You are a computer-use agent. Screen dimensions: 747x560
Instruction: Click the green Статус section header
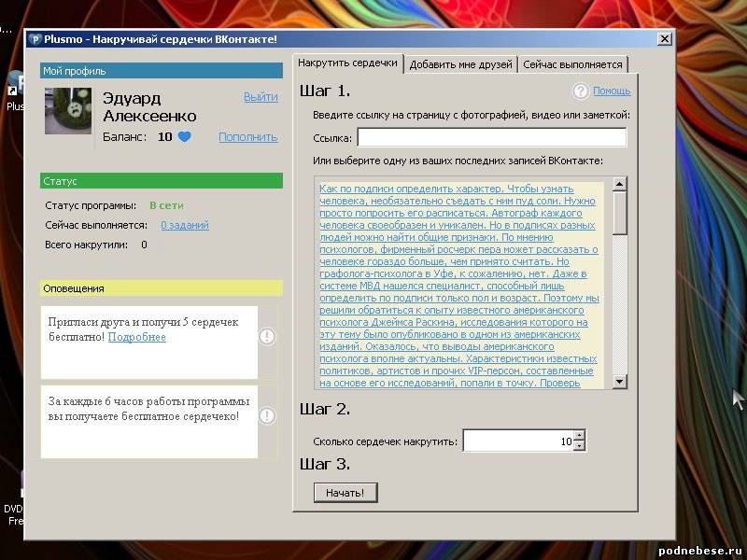[x=162, y=181]
